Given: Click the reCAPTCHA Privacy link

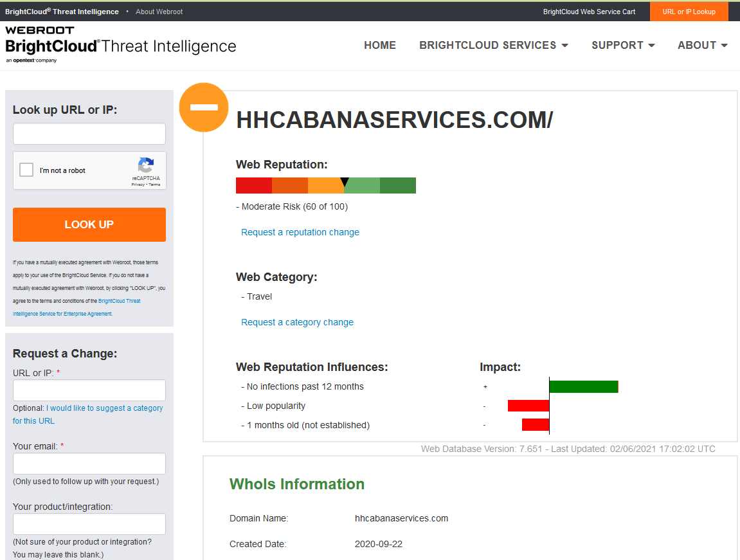Looking at the screenshot, I should click(x=138, y=185).
